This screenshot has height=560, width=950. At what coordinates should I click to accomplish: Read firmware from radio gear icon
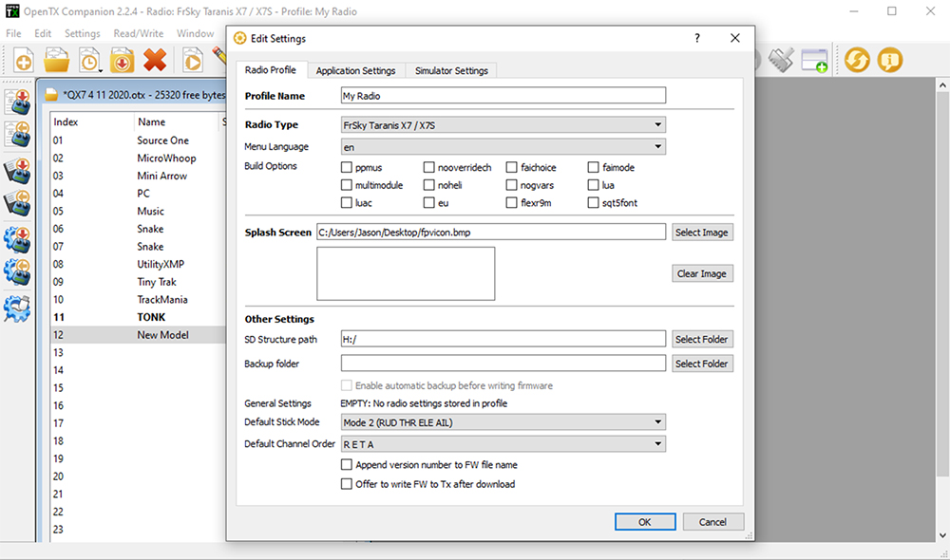[x=17, y=271]
